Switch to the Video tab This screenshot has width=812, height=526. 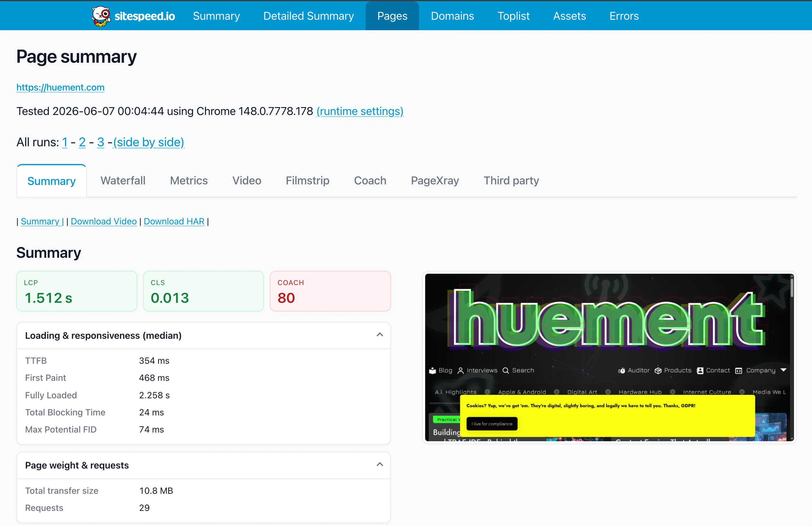[x=247, y=181]
